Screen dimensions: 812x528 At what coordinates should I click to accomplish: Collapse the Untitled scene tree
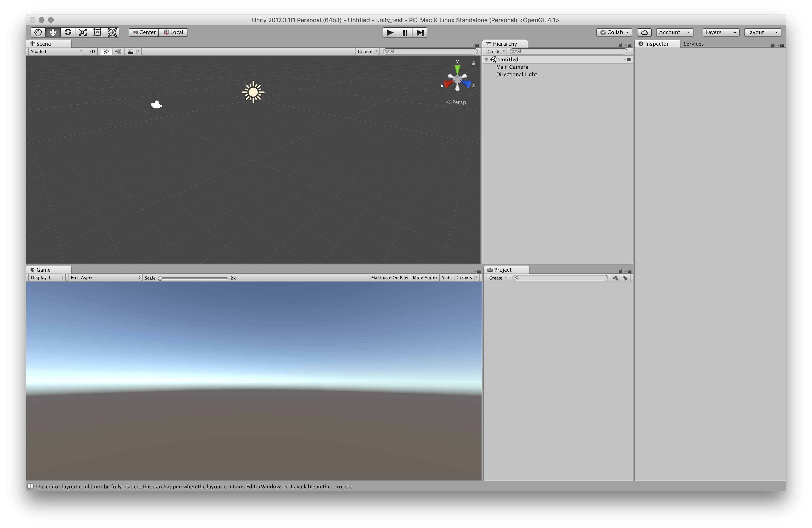[x=487, y=59]
